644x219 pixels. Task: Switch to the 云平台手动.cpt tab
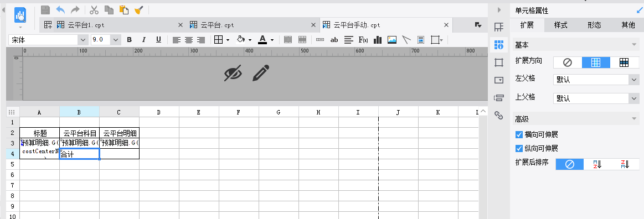click(386, 25)
